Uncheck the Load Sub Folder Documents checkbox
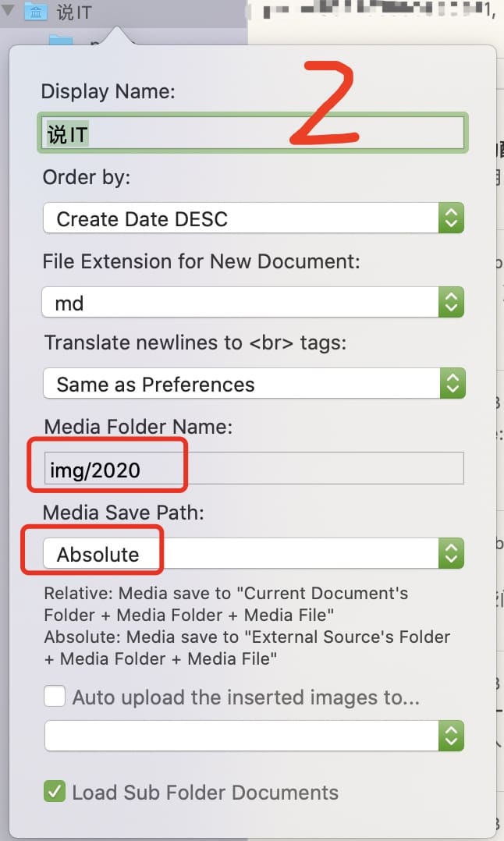This screenshot has width=504, height=841. pyautogui.click(x=55, y=792)
